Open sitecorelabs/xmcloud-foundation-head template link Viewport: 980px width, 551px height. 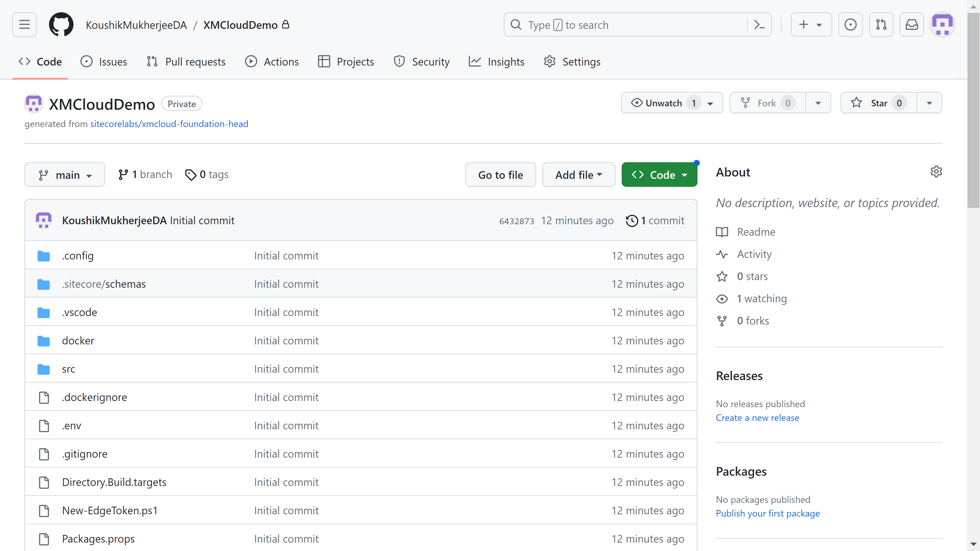pyautogui.click(x=169, y=124)
